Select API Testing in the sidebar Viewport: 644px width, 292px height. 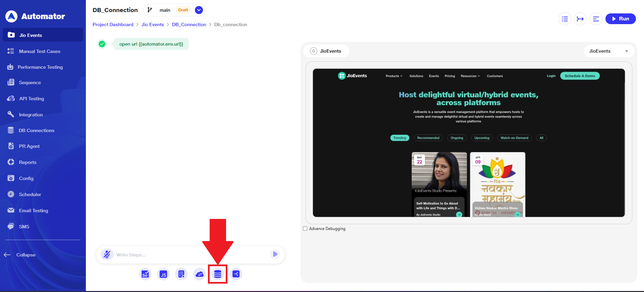point(32,99)
